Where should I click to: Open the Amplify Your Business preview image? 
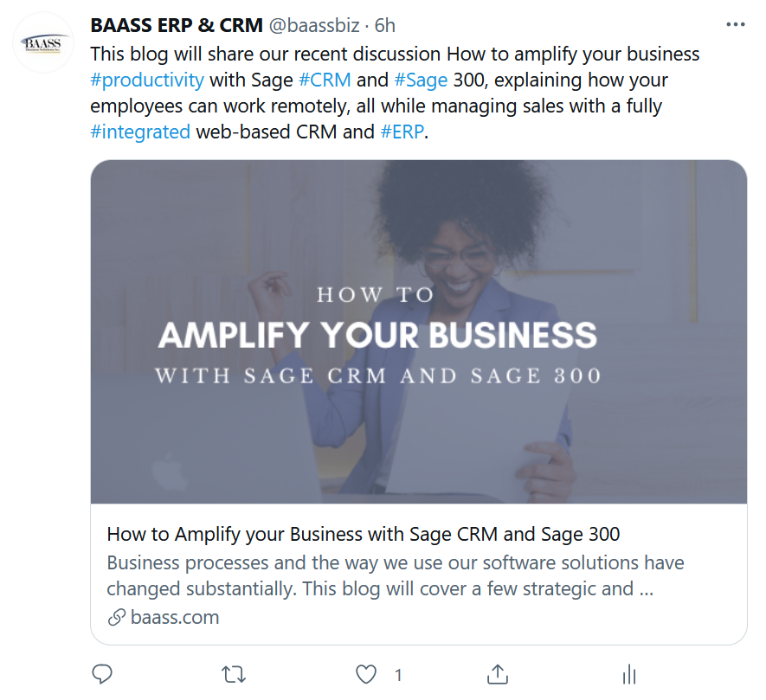tap(418, 331)
